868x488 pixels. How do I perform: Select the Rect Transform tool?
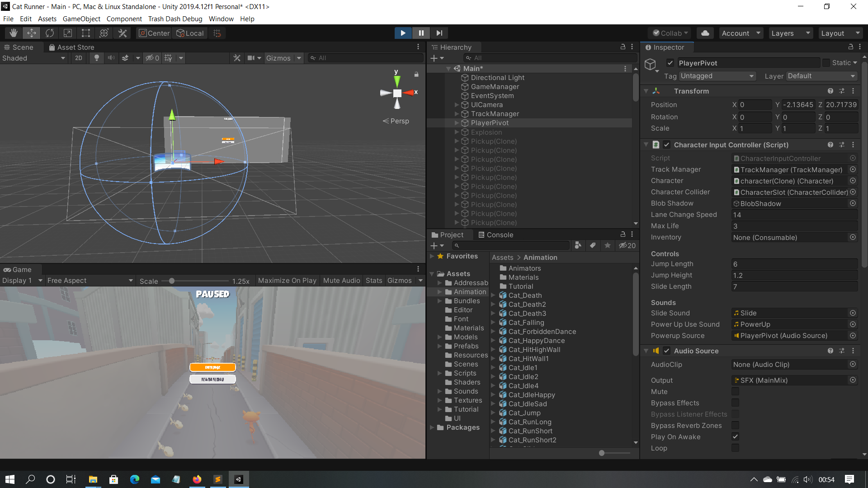pyautogui.click(x=86, y=33)
